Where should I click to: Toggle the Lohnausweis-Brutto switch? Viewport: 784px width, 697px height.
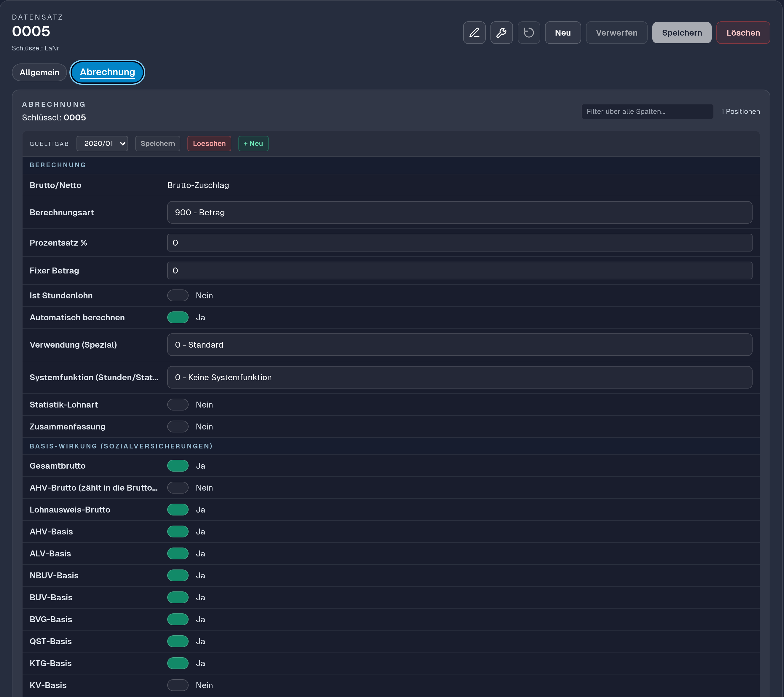[178, 510]
